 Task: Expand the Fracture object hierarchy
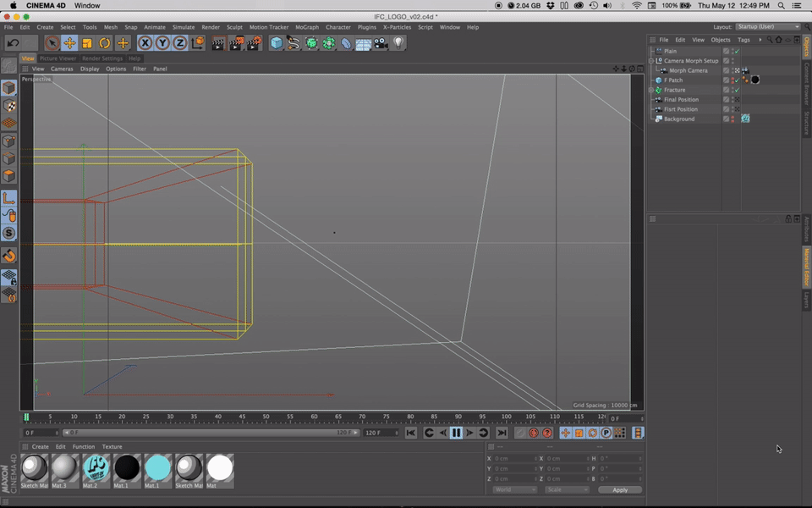point(651,91)
